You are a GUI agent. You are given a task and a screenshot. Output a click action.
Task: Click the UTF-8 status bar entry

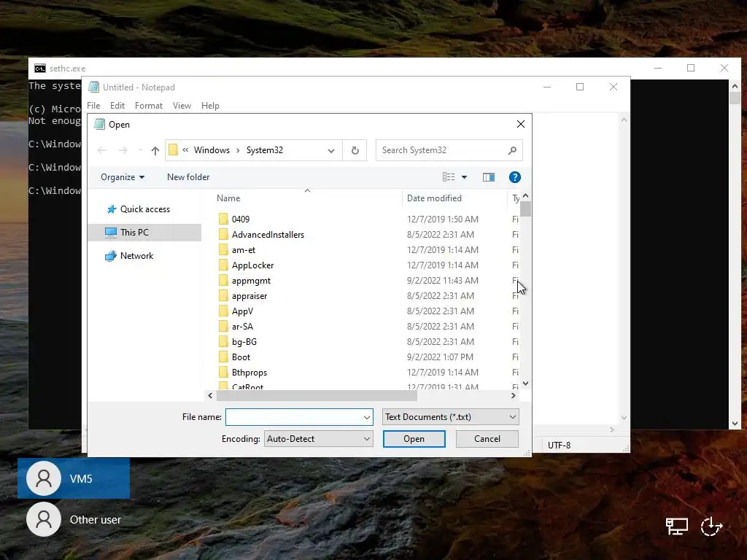pyautogui.click(x=560, y=446)
